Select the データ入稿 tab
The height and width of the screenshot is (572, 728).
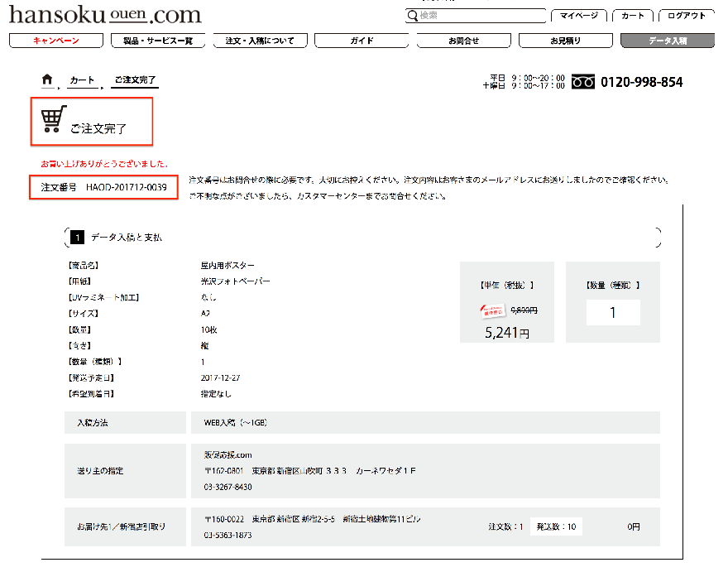coord(667,41)
